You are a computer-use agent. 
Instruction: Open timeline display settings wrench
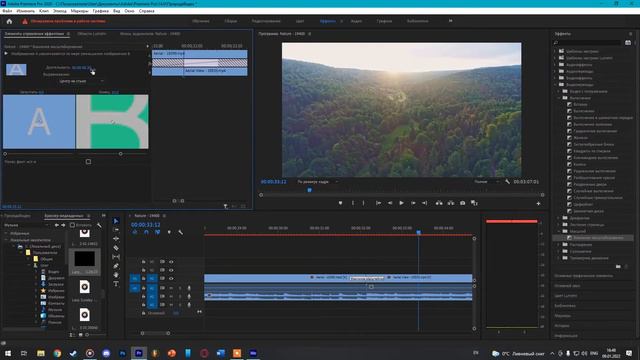(x=180, y=232)
